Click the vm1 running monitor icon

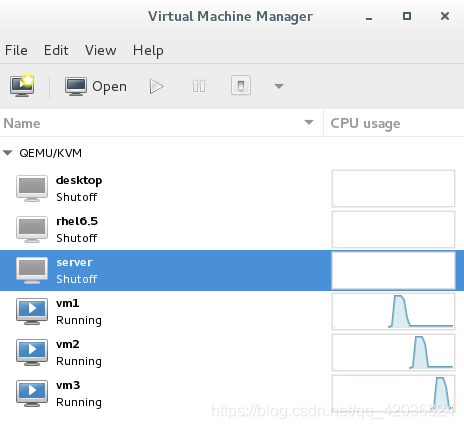pyautogui.click(x=32, y=311)
